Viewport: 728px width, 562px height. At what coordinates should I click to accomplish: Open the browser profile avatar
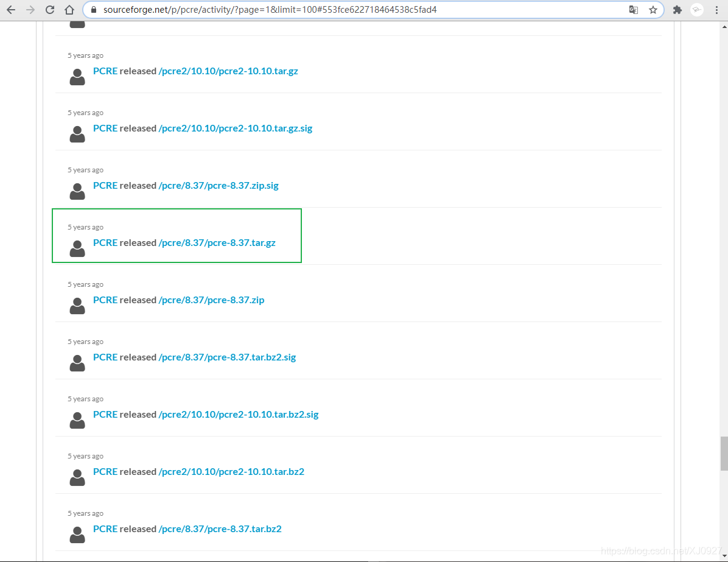(697, 10)
